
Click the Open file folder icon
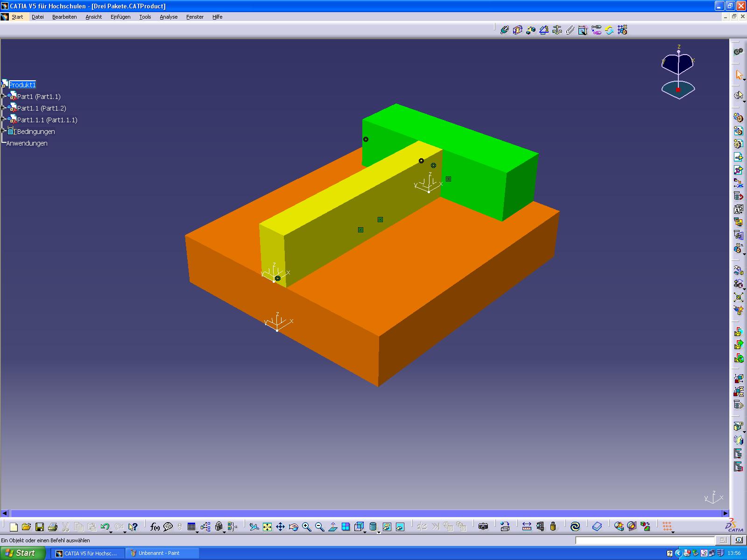pos(27,527)
